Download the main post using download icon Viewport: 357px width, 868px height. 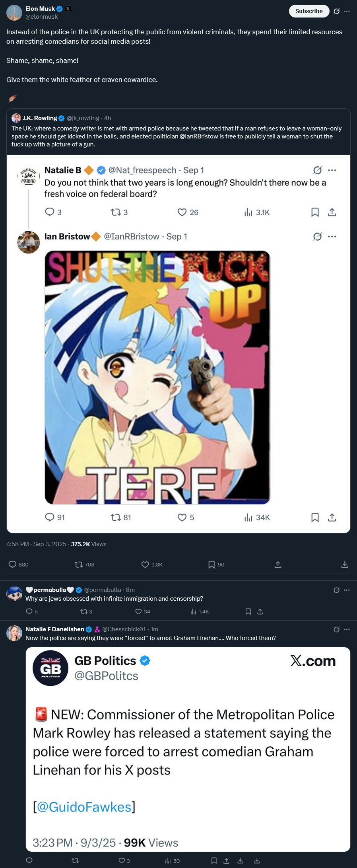point(345,564)
